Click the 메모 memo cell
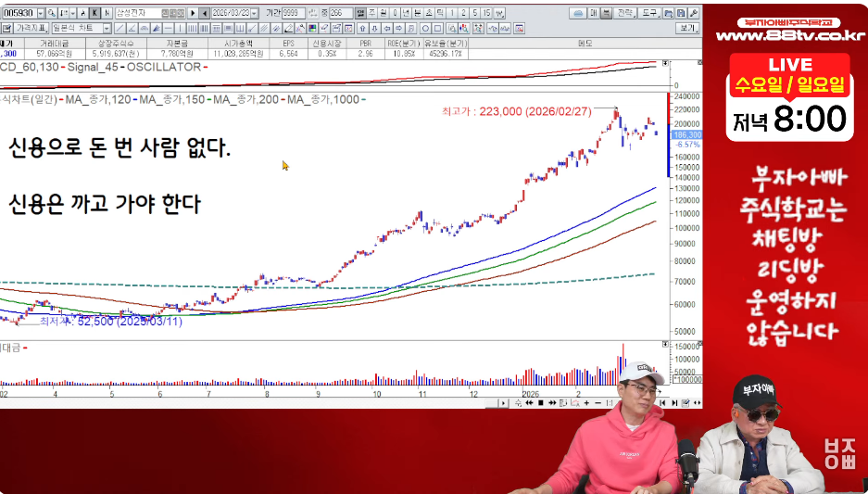The width and height of the screenshot is (868, 494). coord(585,44)
